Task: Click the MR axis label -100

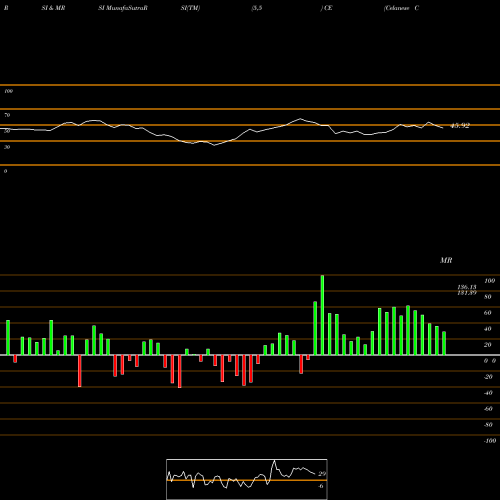Action: pos(490,441)
